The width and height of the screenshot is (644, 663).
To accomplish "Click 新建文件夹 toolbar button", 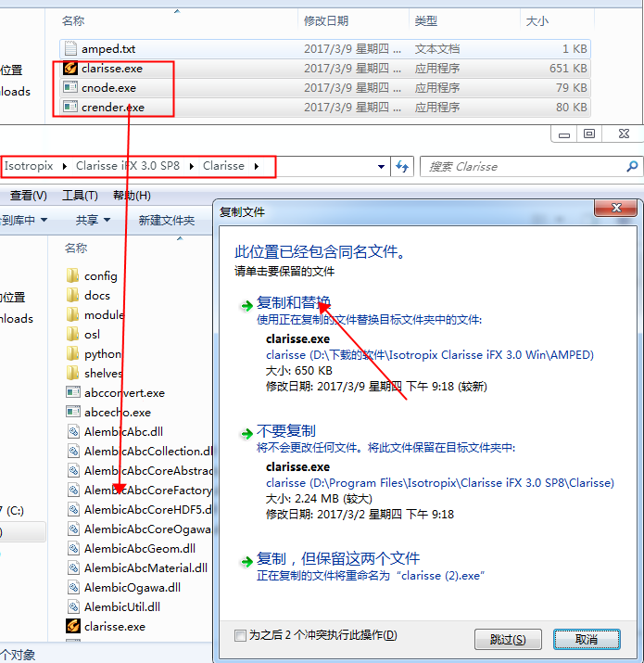I will (167, 220).
